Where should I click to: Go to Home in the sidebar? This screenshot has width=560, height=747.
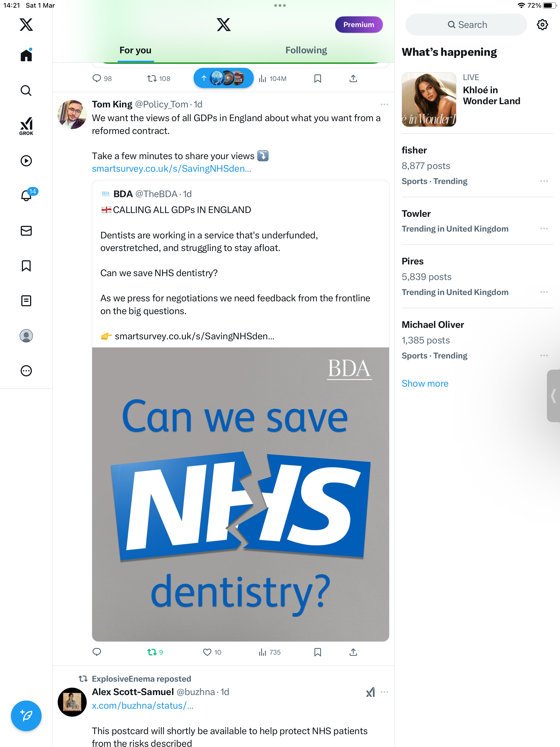click(26, 55)
